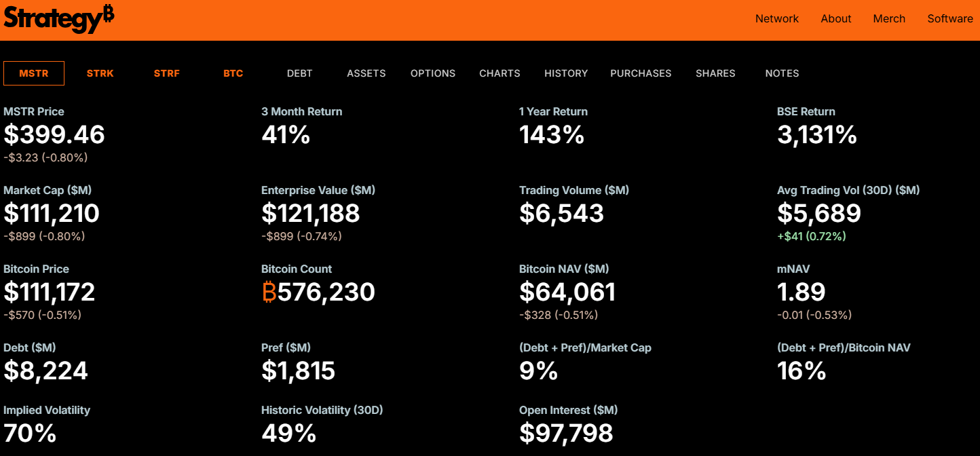Screen dimensions: 980x456
Task: Open the DEBT tab
Action: click(x=300, y=73)
